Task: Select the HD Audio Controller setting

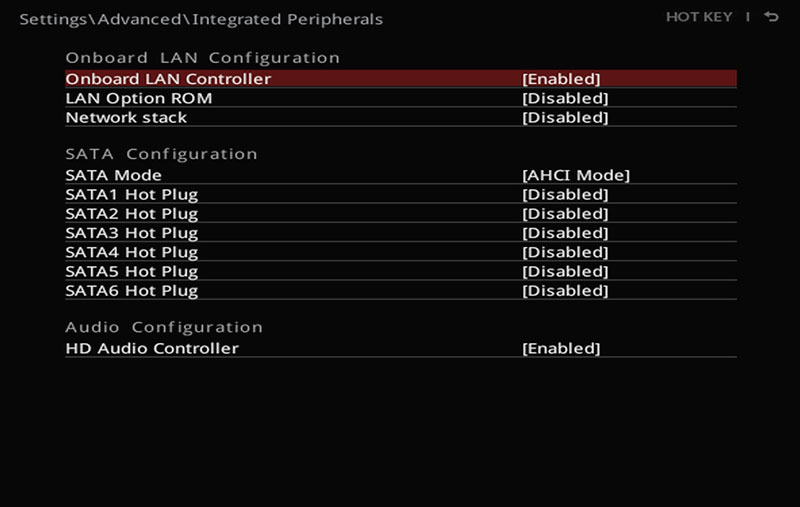Action: click(x=401, y=348)
